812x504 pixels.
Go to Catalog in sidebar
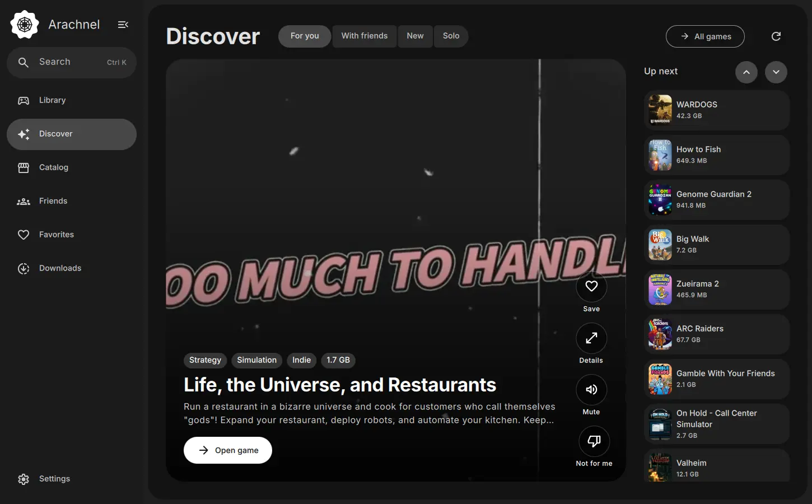(x=72, y=167)
